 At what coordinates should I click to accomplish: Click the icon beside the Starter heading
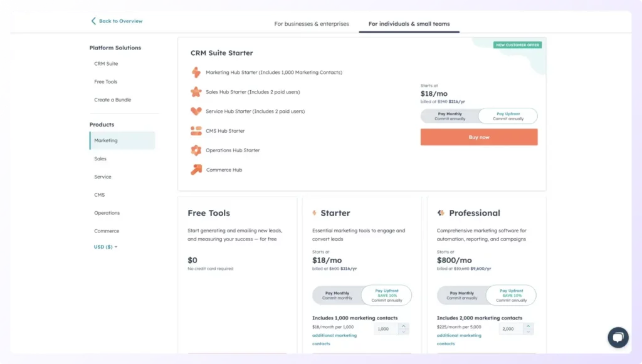coord(315,212)
